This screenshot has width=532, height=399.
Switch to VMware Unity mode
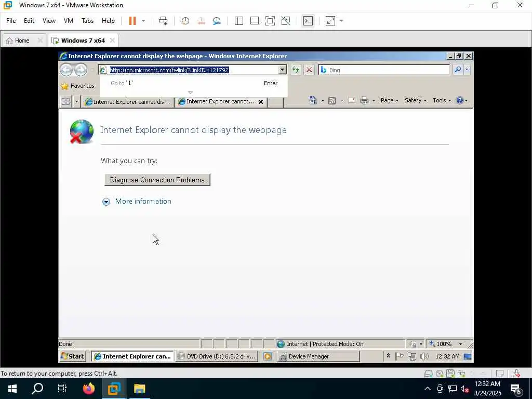point(286,21)
